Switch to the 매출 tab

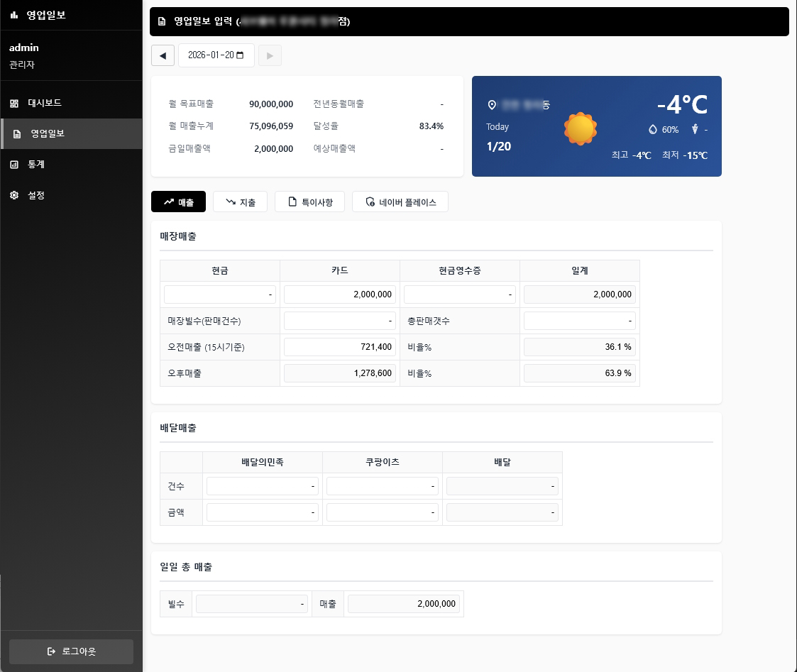[178, 202]
